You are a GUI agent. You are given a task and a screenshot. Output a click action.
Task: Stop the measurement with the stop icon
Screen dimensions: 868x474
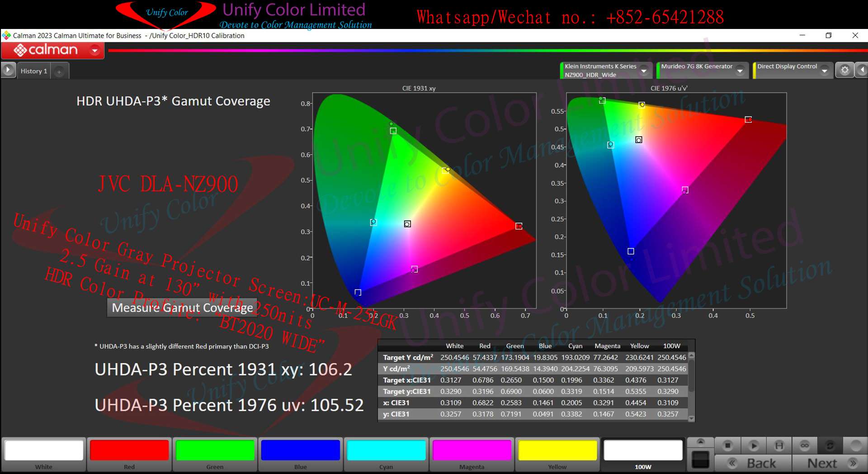727,446
